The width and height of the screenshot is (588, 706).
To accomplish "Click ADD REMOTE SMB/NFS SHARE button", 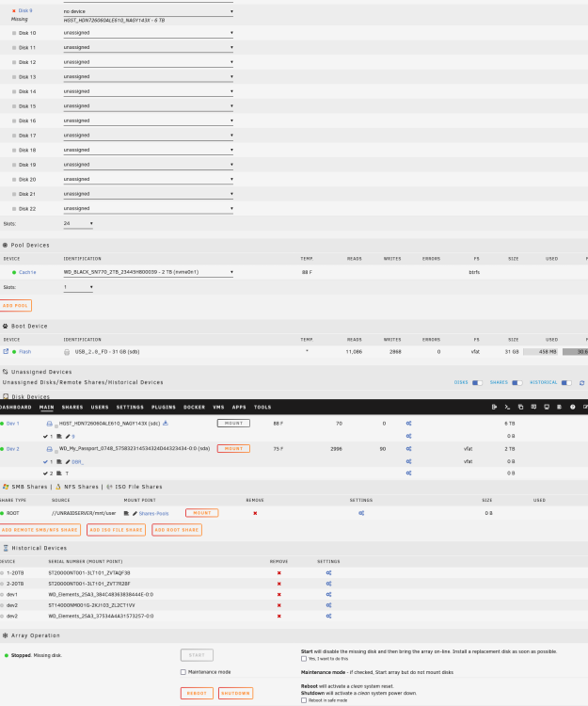I will [40, 530].
